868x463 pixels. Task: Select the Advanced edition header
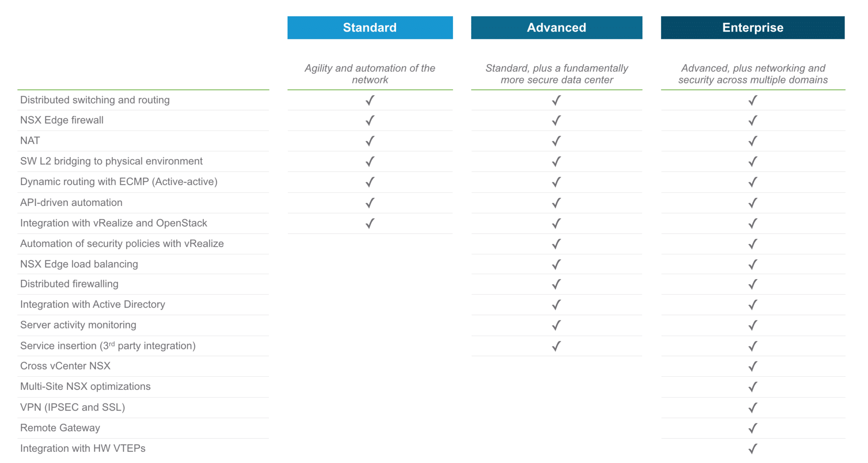point(557,28)
